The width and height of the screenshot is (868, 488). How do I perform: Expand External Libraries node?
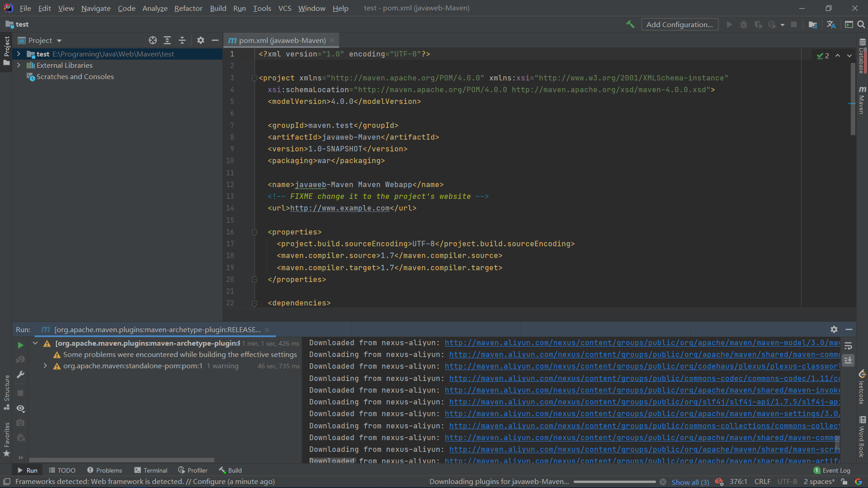click(x=19, y=65)
